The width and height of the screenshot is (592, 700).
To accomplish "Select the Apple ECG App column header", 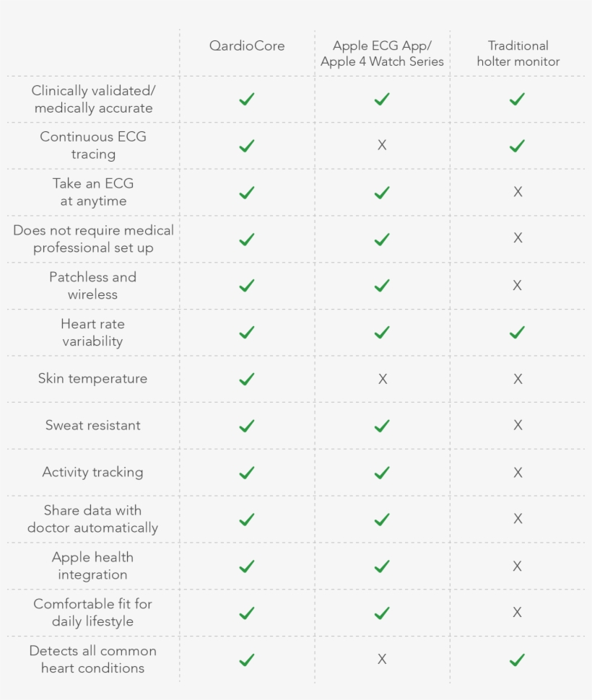I will (382, 53).
